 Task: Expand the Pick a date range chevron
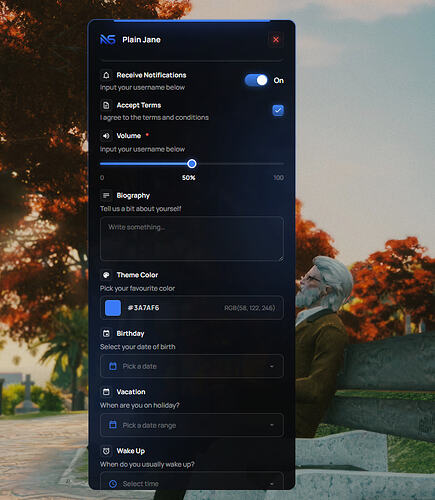pos(272,425)
